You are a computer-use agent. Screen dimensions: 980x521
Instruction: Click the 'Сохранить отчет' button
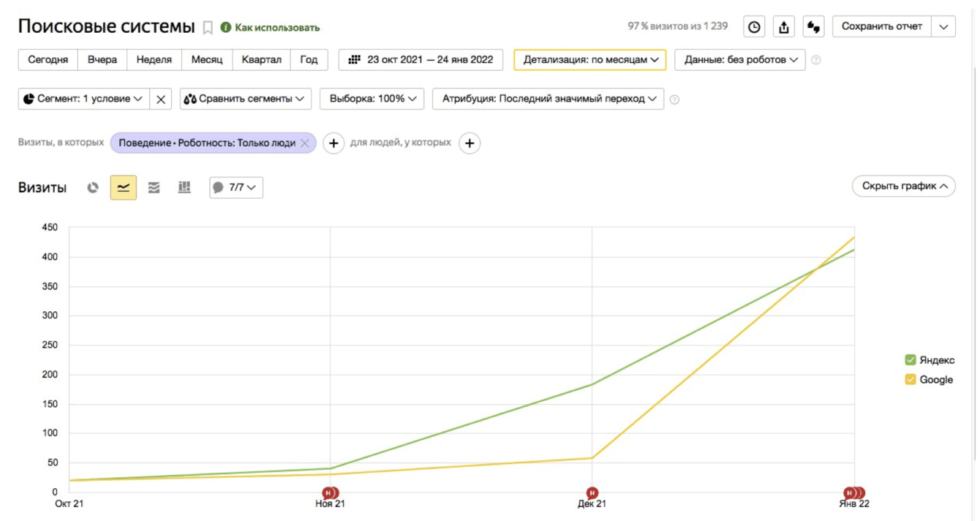(x=881, y=26)
